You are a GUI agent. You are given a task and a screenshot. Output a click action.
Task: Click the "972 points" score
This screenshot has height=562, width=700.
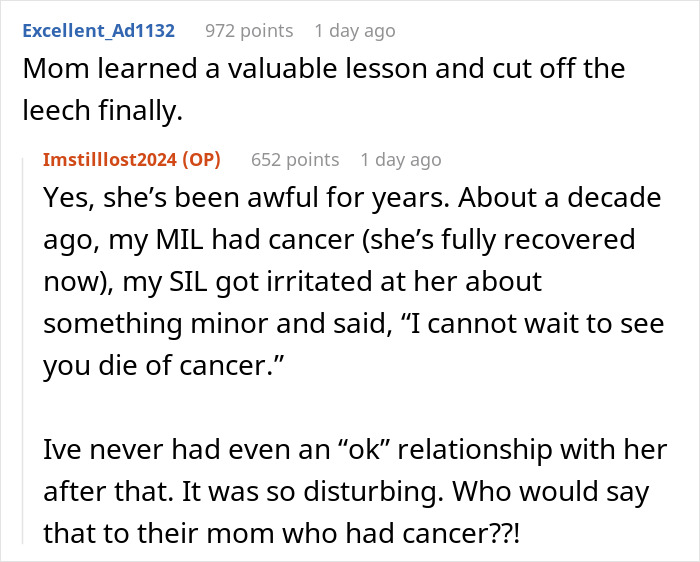[x=249, y=30]
